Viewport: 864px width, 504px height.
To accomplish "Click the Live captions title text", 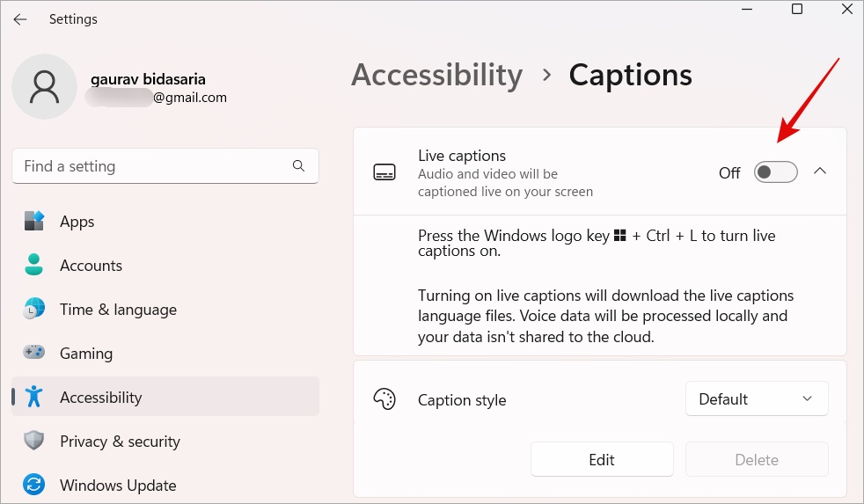I will [462, 156].
